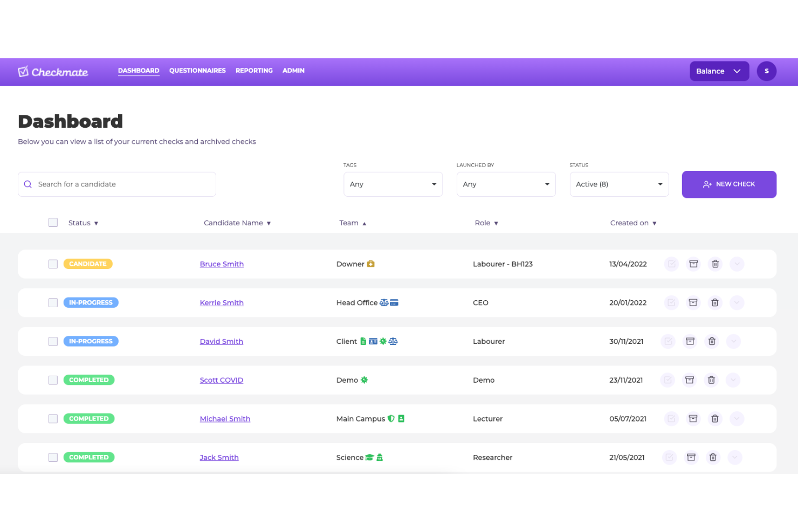Open David Smith candidate link
Screen dimensions: 798x532
click(x=221, y=341)
